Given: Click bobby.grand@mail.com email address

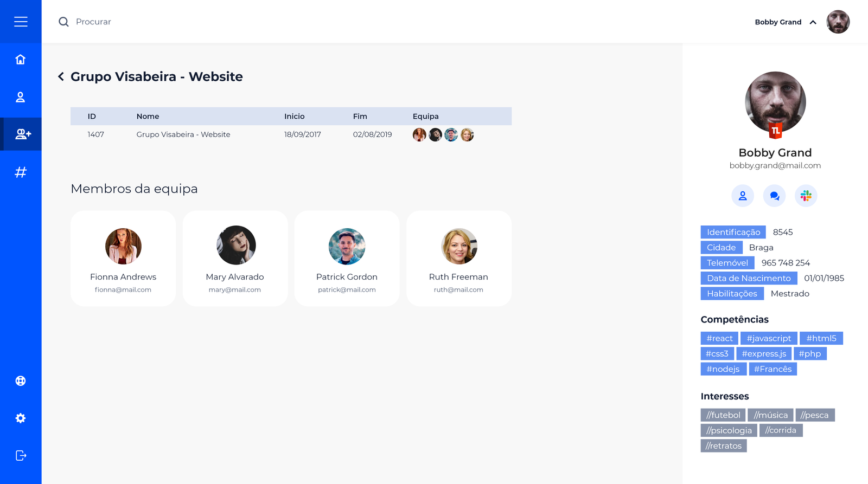Looking at the screenshot, I should [775, 165].
